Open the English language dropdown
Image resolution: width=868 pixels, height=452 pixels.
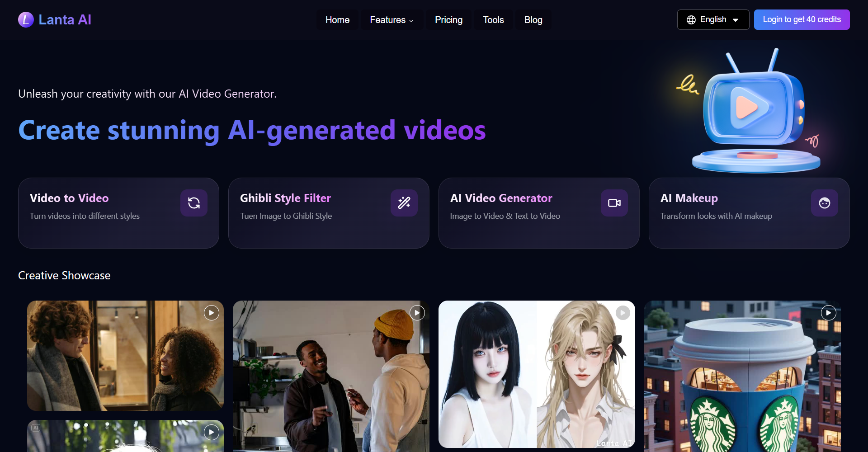pyautogui.click(x=713, y=20)
